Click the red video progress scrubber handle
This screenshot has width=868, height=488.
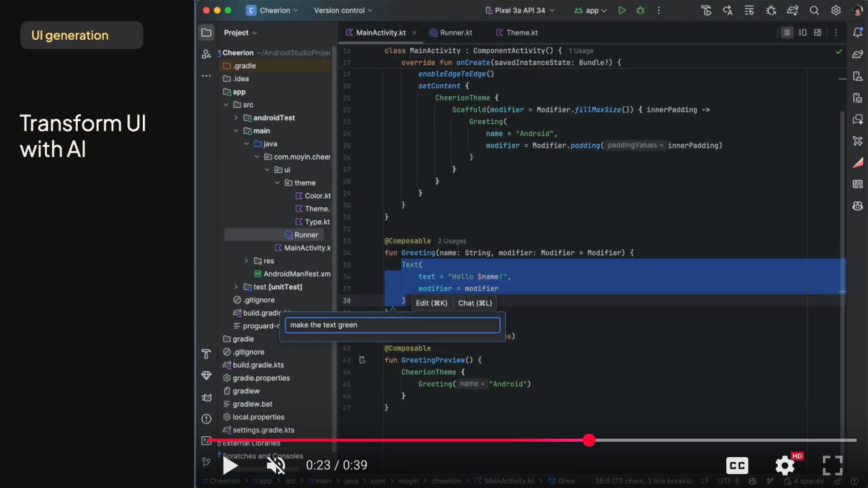pos(589,440)
